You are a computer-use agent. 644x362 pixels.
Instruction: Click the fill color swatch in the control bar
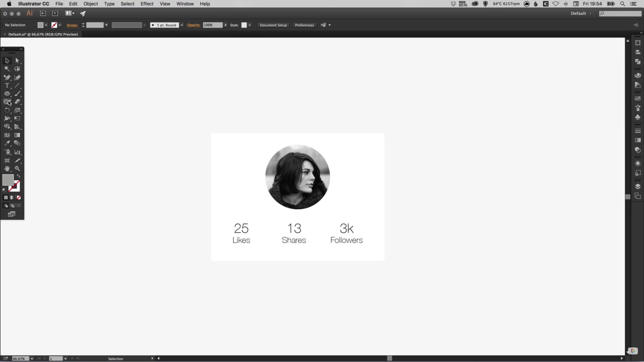coord(40,25)
